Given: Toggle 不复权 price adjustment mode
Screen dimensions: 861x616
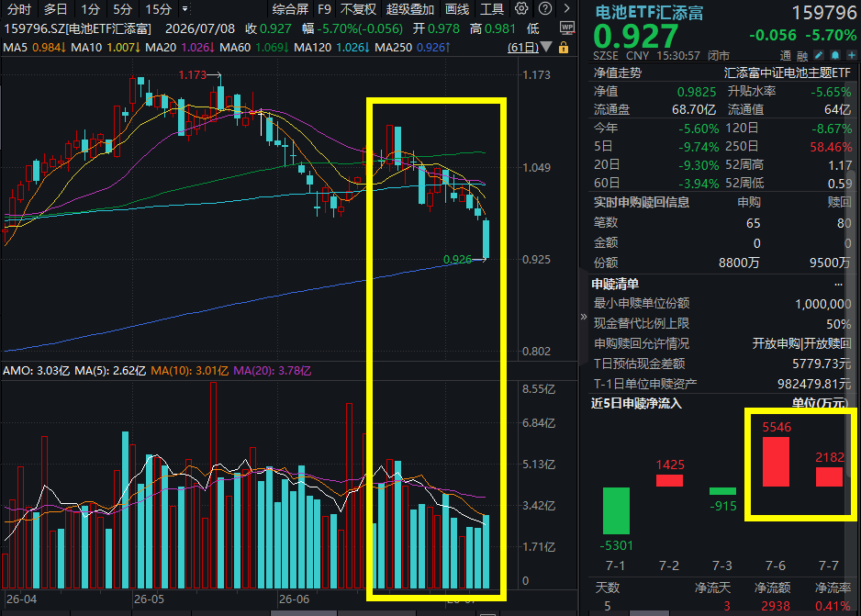Looking at the screenshot, I should click(x=358, y=9).
